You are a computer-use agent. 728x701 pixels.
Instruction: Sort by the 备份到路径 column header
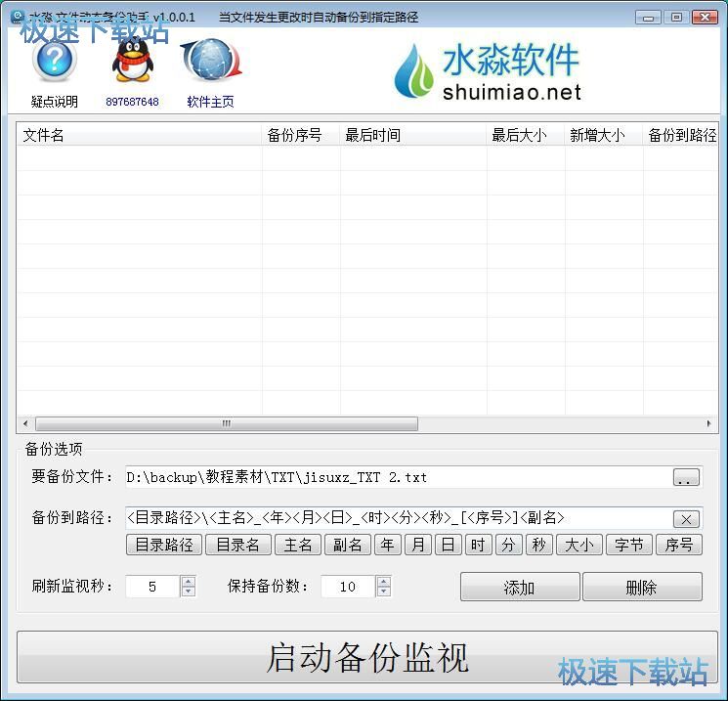(x=681, y=135)
